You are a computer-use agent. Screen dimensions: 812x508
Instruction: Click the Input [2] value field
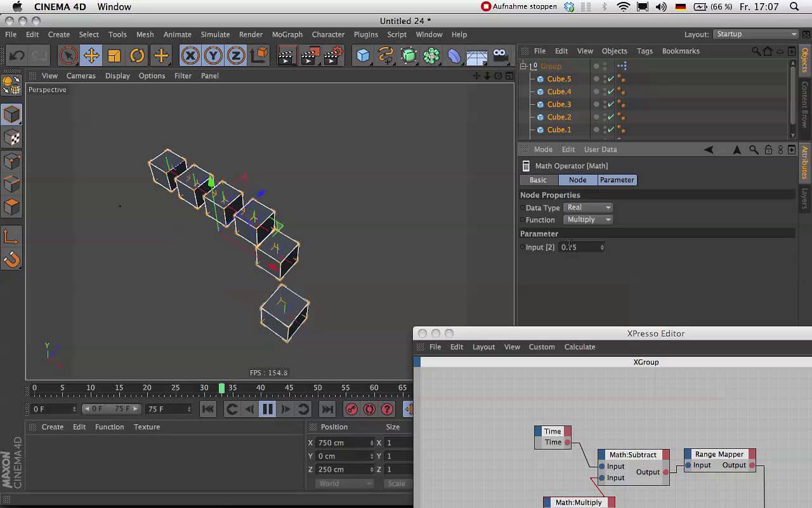click(x=579, y=247)
